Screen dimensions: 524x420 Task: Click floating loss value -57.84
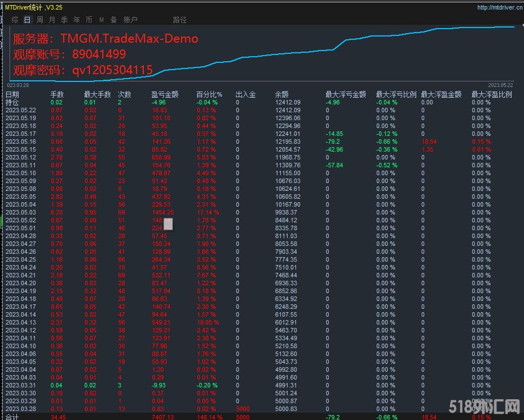coord(334,165)
